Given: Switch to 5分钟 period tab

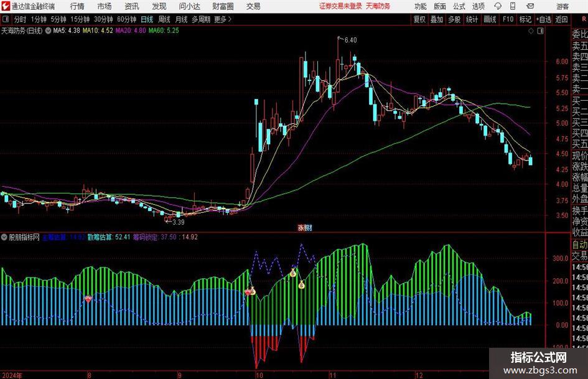Looking at the screenshot, I should [58, 19].
